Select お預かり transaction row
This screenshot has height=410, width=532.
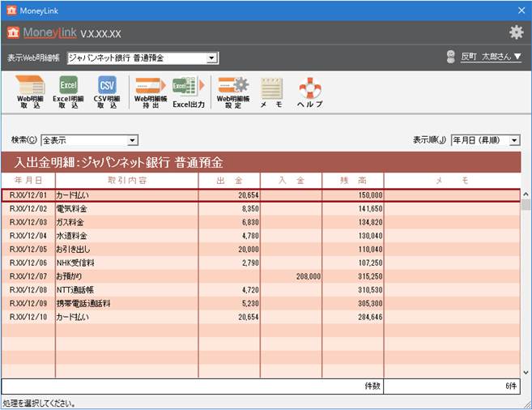pos(261,276)
